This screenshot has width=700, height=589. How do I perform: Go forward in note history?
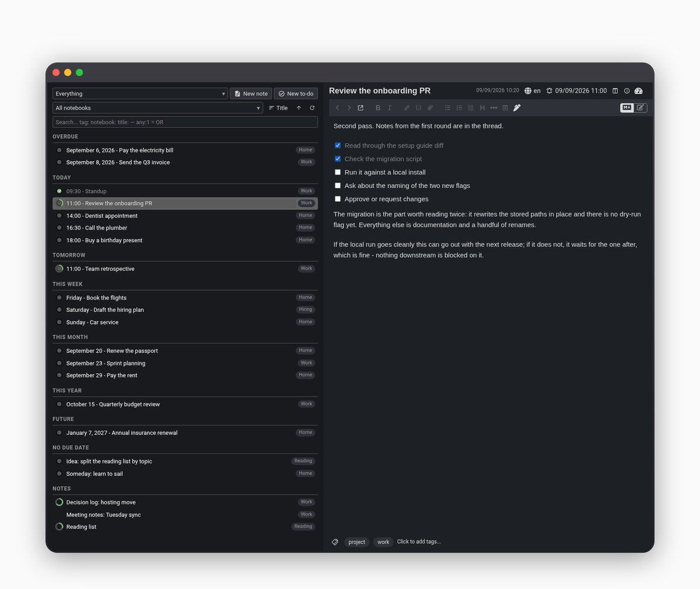click(349, 108)
